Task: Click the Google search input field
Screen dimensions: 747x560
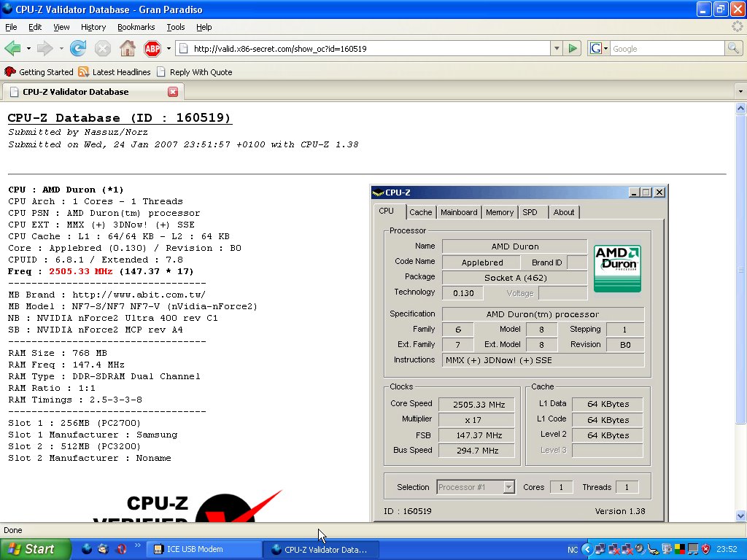Action: [x=667, y=48]
